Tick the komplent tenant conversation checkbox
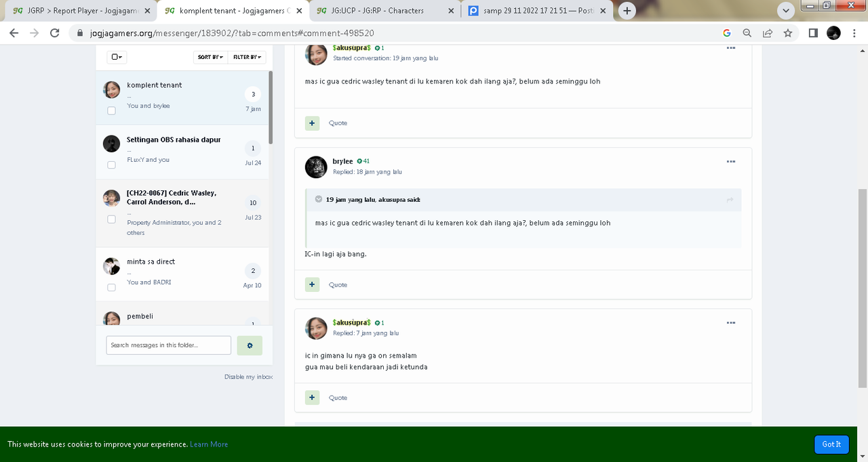Image resolution: width=868 pixels, height=462 pixels. point(111,110)
